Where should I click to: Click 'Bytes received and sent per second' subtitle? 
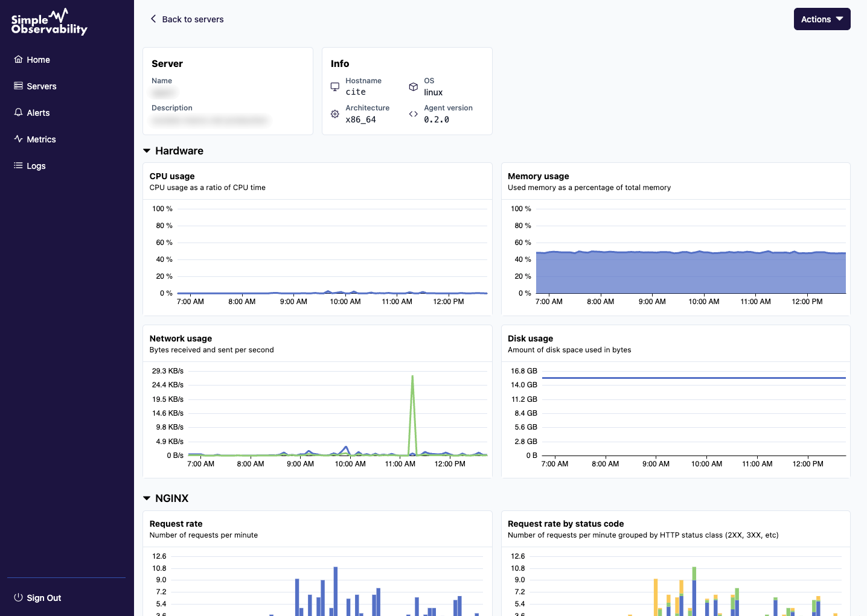point(211,350)
